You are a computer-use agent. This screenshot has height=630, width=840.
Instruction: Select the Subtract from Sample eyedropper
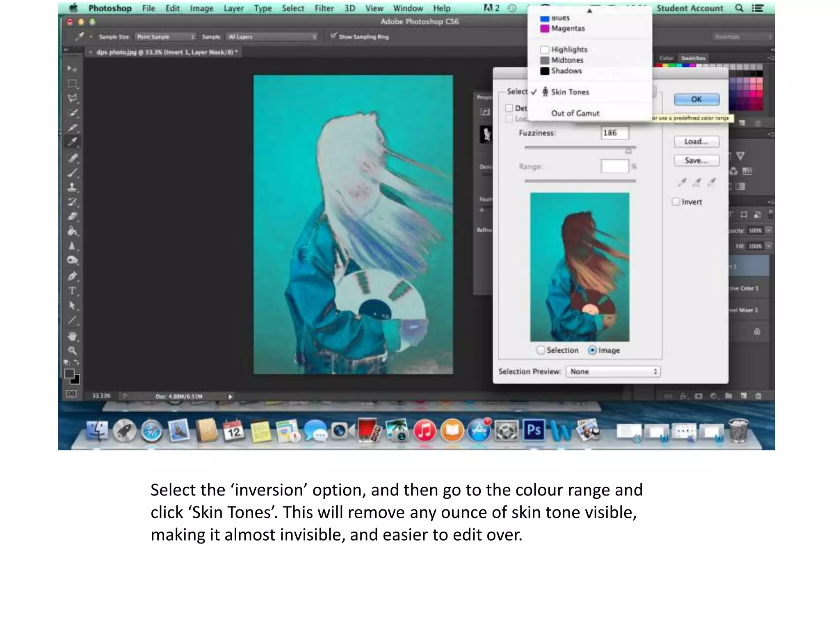[x=712, y=182]
